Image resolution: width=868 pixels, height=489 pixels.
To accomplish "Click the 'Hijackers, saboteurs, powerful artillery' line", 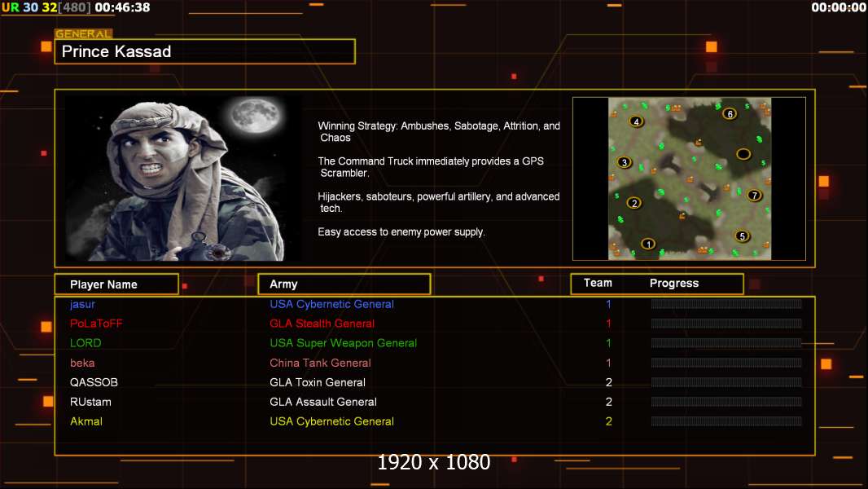I will coord(439,202).
